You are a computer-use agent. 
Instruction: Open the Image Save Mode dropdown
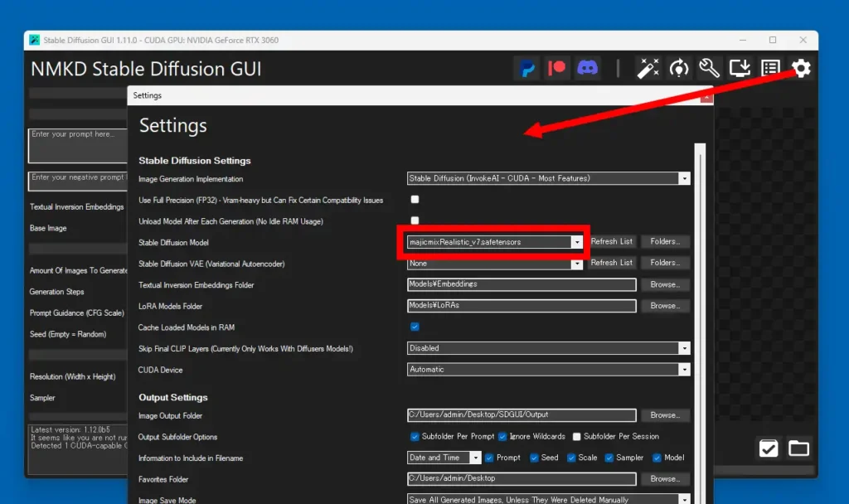[549, 499]
